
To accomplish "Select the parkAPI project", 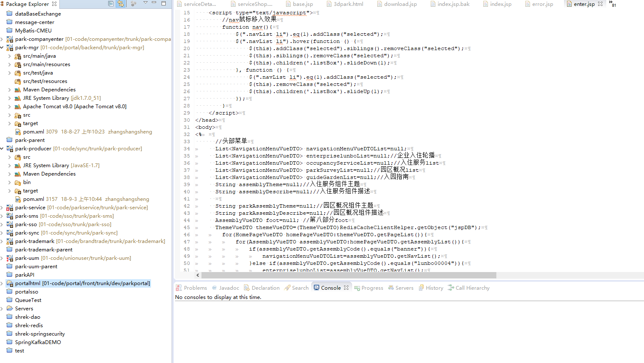I will click(x=25, y=275).
